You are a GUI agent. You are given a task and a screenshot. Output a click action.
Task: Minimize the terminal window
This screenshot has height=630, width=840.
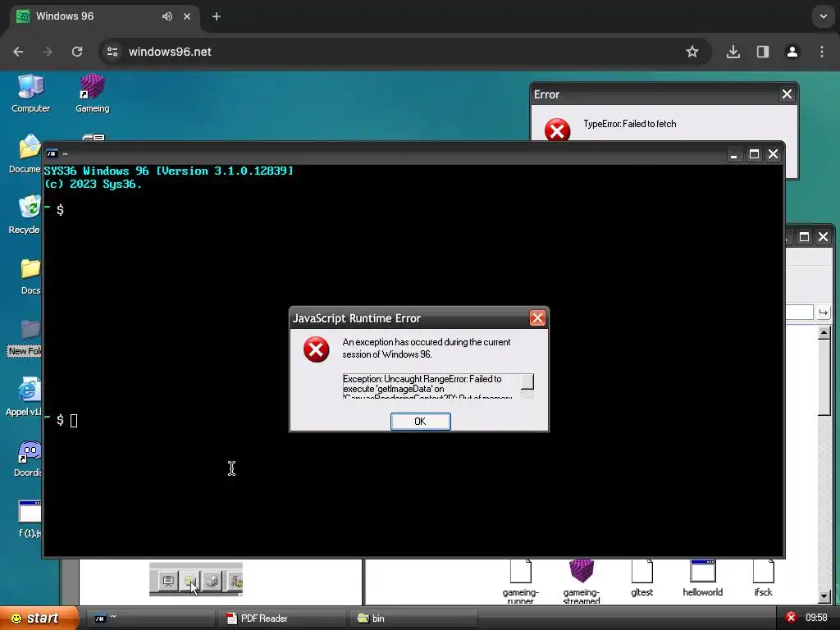pos(733,155)
